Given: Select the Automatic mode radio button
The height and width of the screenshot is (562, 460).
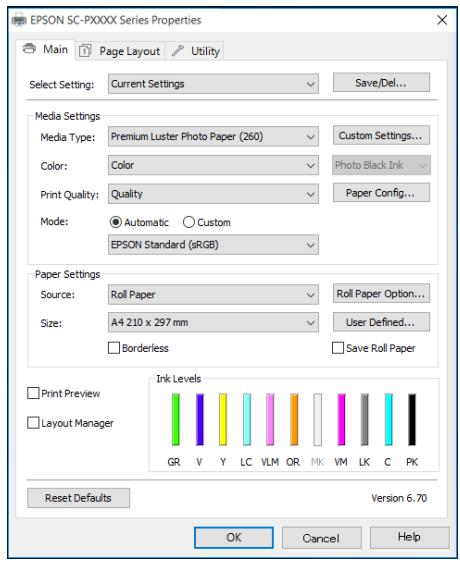Looking at the screenshot, I should (x=116, y=222).
